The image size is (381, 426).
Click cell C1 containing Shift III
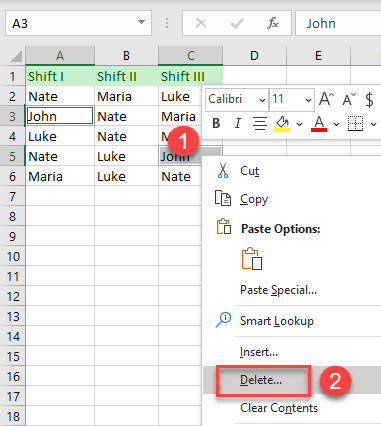click(190, 76)
